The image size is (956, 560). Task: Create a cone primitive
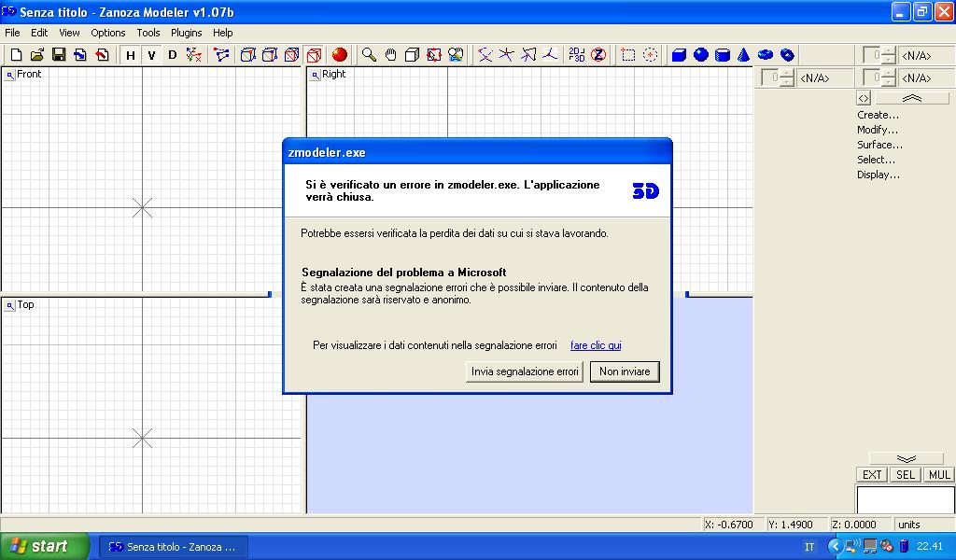(x=744, y=55)
